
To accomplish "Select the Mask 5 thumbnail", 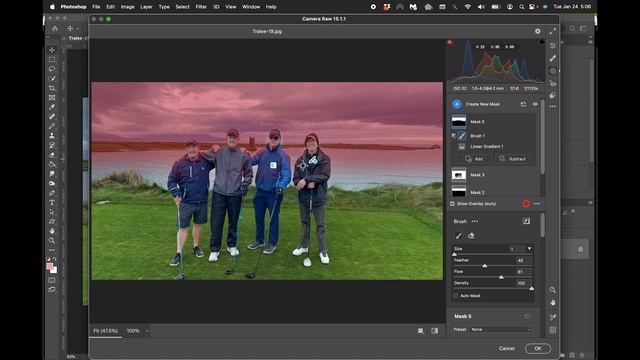I will (459, 122).
